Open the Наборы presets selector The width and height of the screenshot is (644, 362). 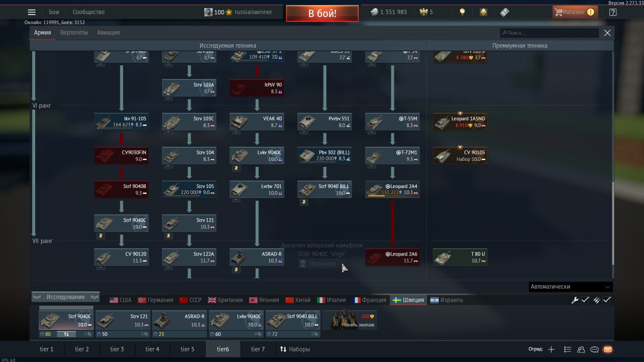point(295,349)
